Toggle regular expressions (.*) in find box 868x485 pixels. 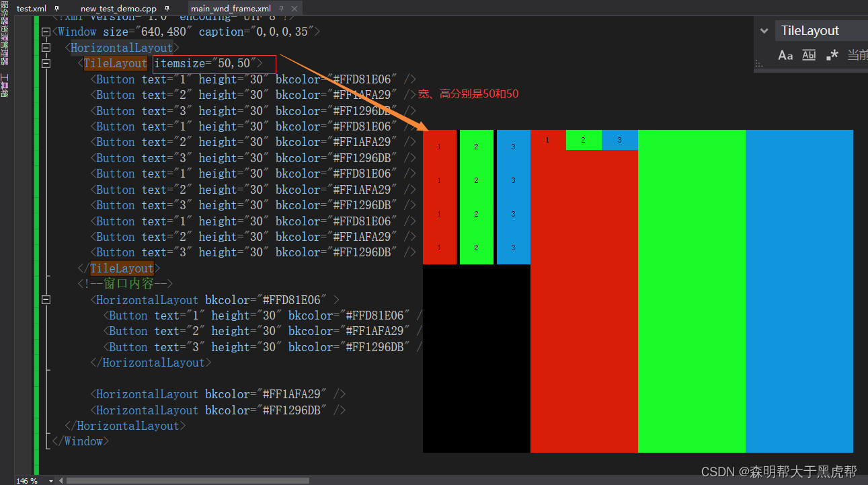coord(832,55)
